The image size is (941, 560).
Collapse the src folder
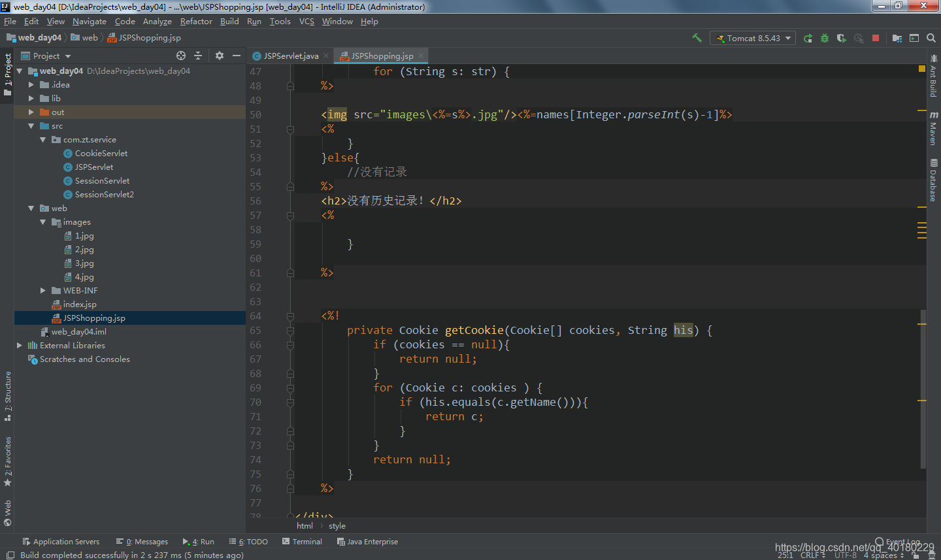pos(31,125)
